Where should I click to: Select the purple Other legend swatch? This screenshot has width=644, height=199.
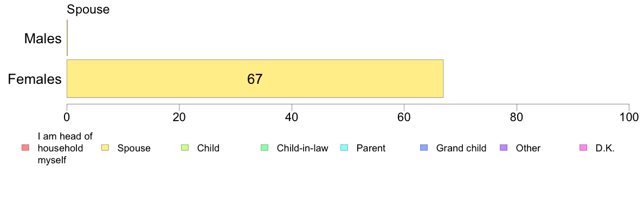pyautogui.click(x=504, y=148)
